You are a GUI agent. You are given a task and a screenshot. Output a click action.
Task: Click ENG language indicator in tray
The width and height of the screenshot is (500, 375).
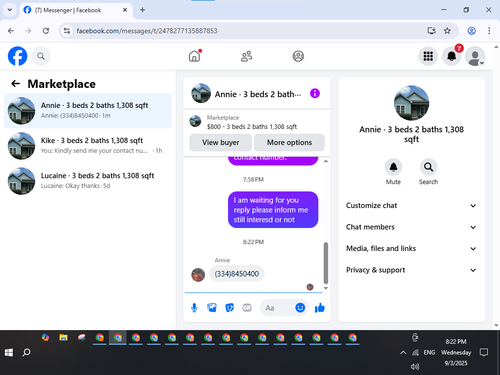coord(429,352)
